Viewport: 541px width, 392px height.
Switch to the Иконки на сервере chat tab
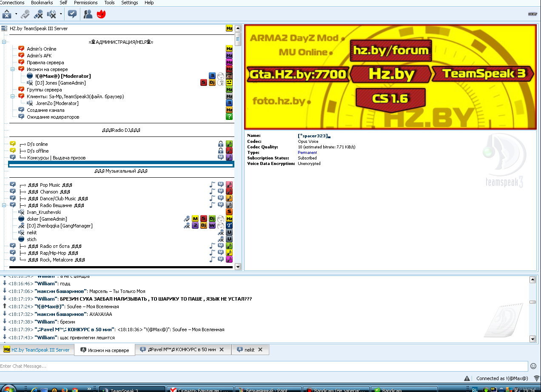(105, 350)
